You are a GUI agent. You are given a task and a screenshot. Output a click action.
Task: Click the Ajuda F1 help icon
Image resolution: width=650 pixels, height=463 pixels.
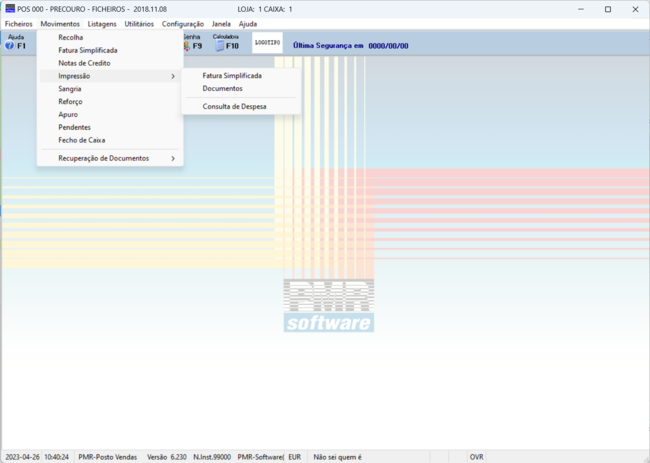click(x=16, y=42)
